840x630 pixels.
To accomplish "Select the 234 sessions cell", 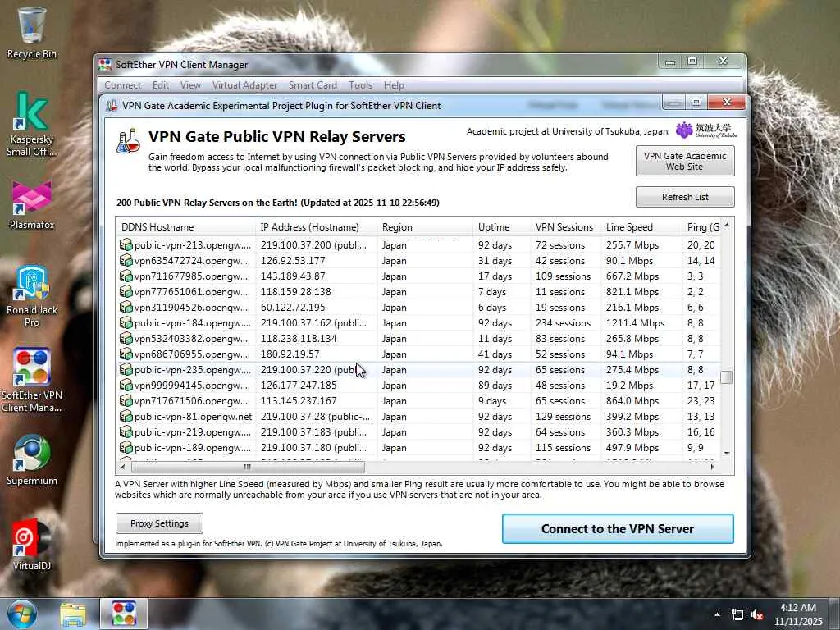I will click(563, 323).
